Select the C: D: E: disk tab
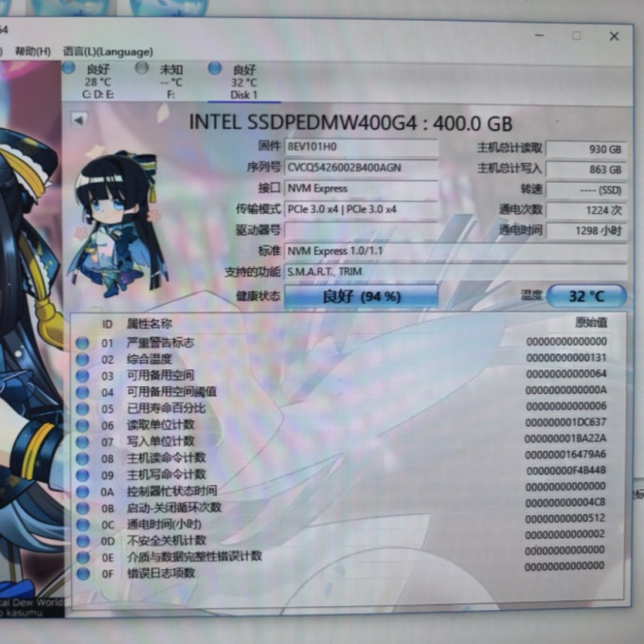This screenshot has width=644, height=644. tap(98, 81)
